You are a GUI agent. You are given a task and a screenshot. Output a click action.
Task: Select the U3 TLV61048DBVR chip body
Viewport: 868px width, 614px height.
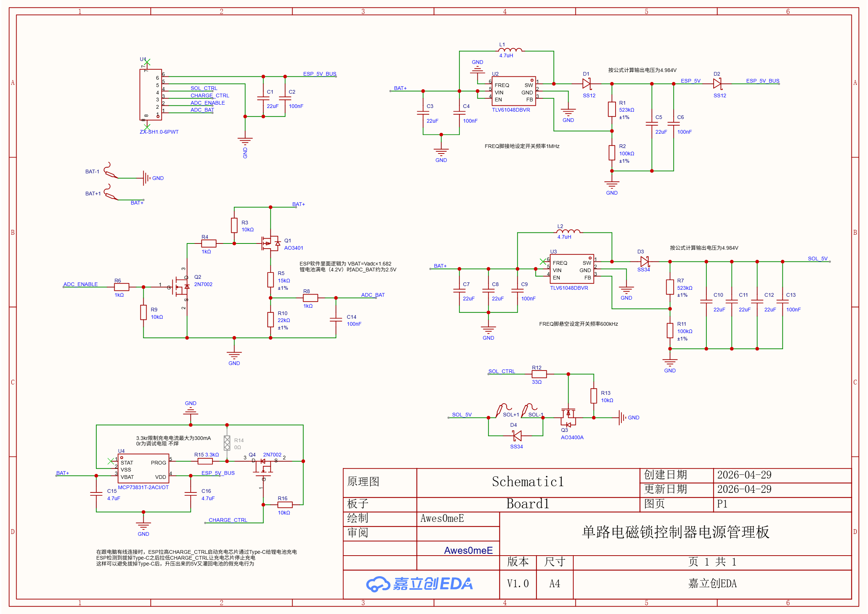[572, 269]
